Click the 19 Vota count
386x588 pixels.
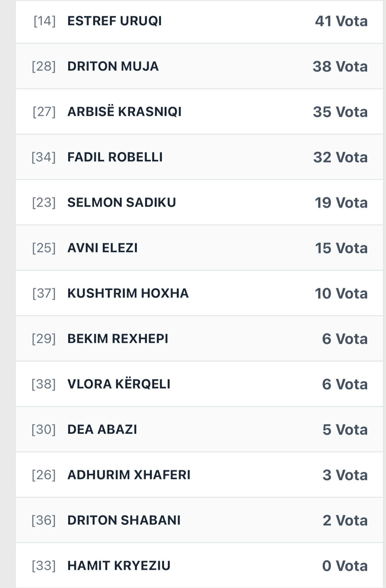pos(341,203)
